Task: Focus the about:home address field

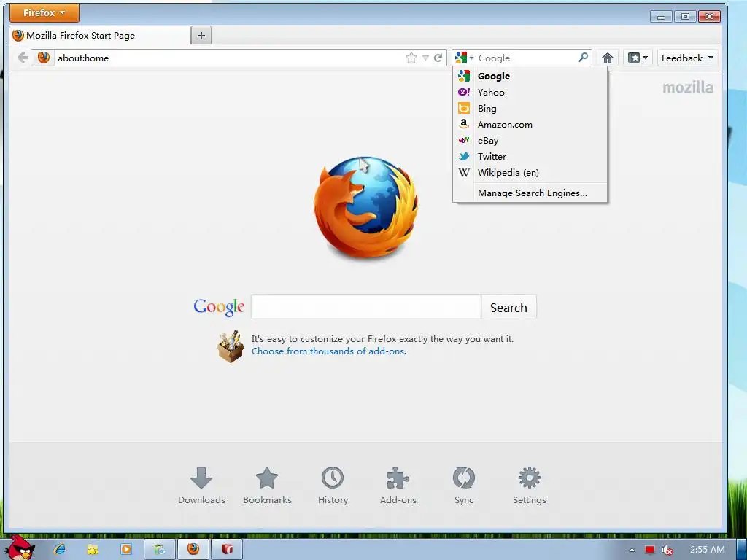Action: coord(228,58)
